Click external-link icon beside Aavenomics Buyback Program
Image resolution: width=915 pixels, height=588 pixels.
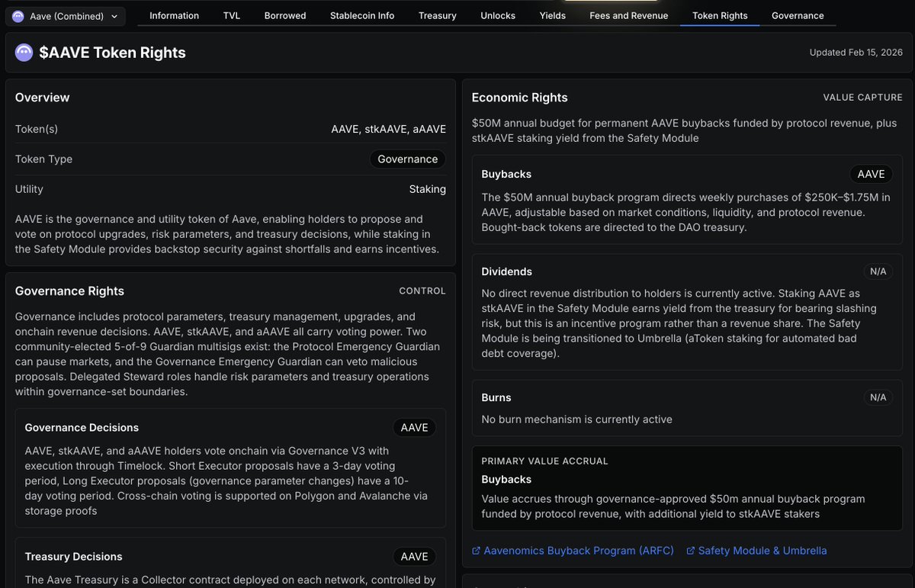click(x=477, y=551)
